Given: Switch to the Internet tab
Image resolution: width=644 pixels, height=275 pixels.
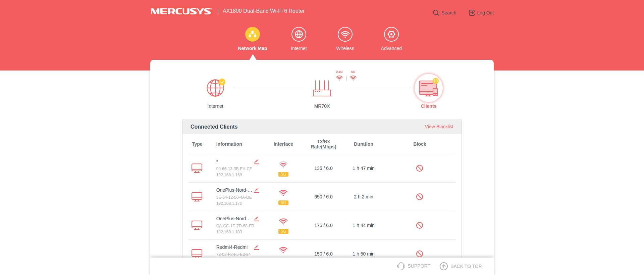Looking at the screenshot, I should point(299,35).
